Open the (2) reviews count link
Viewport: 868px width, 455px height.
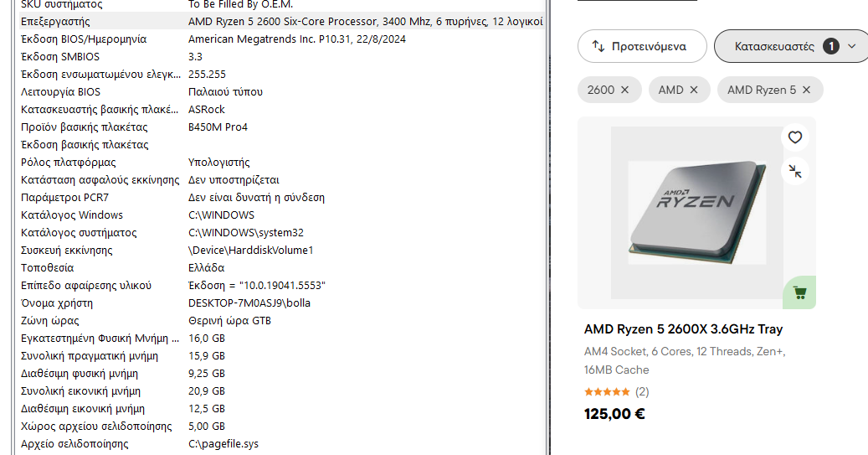click(x=642, y=391)
